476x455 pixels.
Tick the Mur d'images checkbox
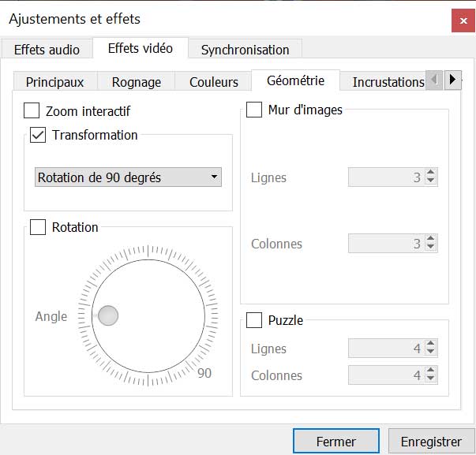click(254, 110)
